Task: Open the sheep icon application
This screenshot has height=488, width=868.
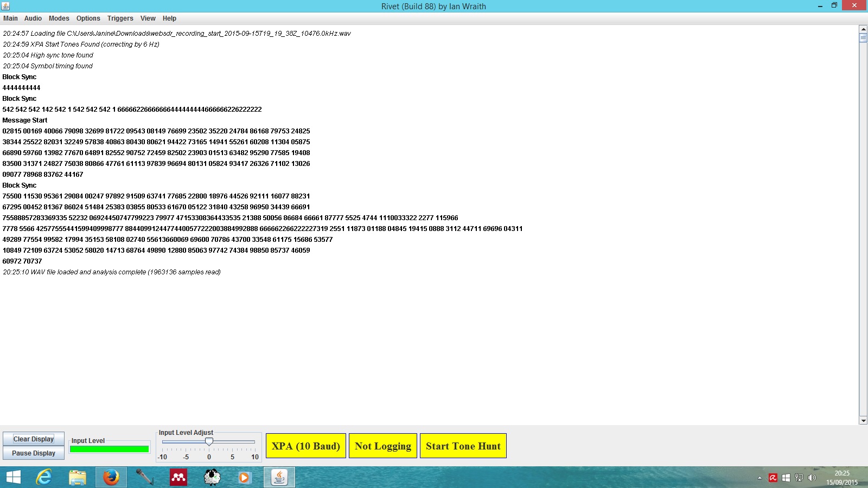Action: click(x=212, y=477)
